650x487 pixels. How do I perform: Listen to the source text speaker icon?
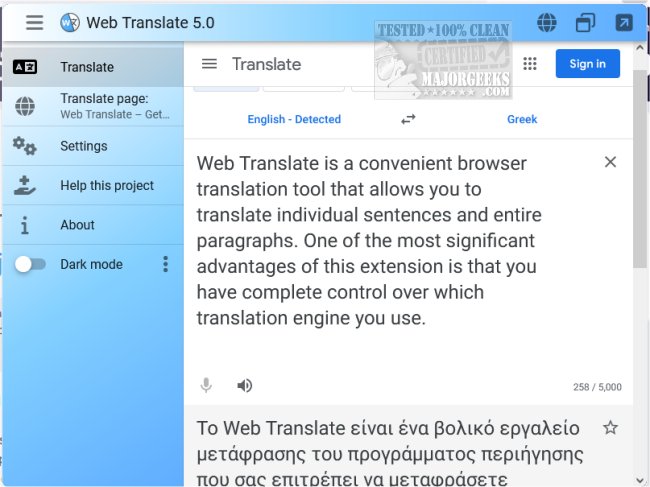[245, 385]
